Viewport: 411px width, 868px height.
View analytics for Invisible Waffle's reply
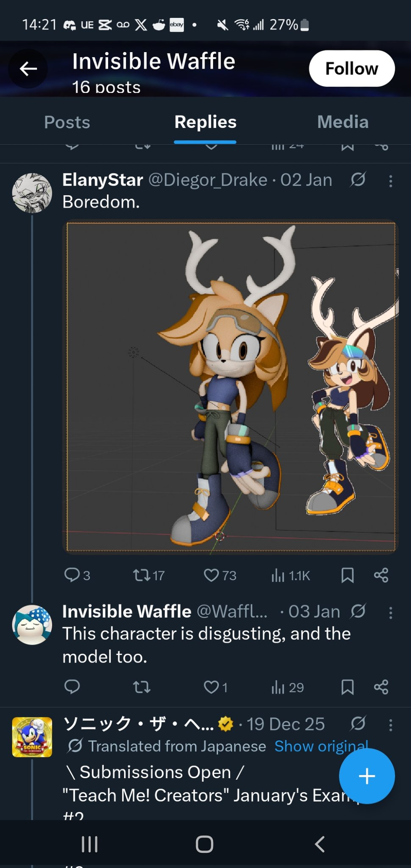pos(287,687)
